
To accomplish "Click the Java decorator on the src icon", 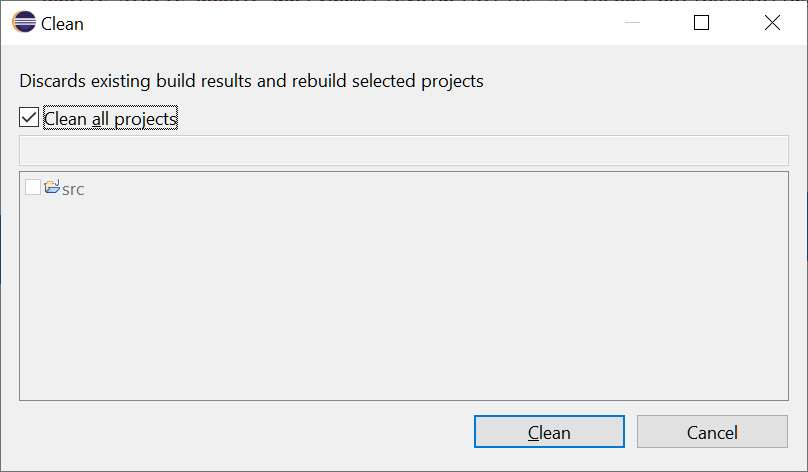I will 57,182.
